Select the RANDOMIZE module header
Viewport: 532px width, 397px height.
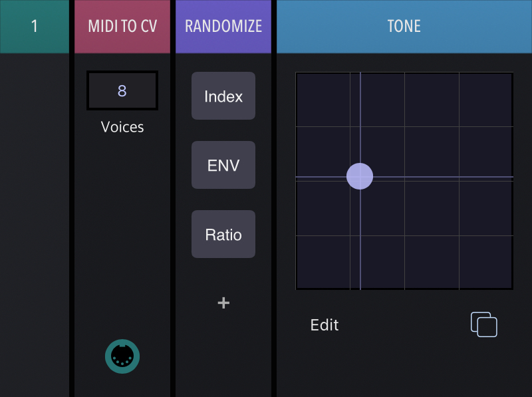[x=223, y=27]
